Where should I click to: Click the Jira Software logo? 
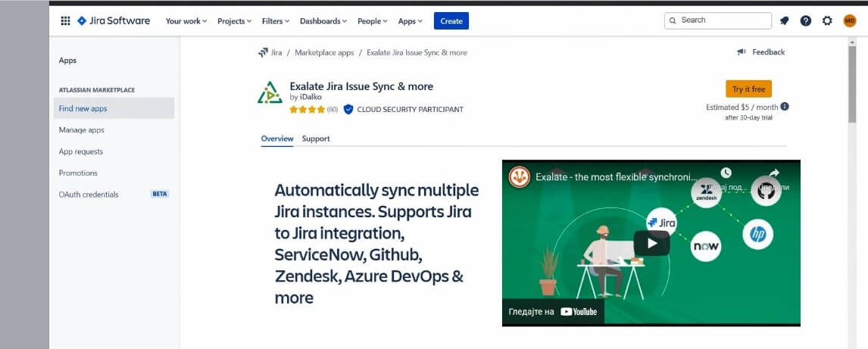pyautogui.click(x=114, y=21)
